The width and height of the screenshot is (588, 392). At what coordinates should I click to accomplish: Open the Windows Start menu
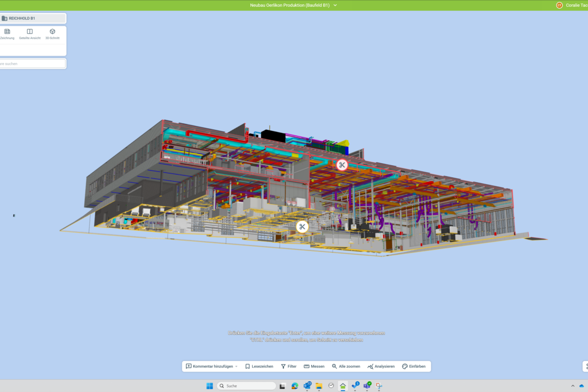point(210,386)
